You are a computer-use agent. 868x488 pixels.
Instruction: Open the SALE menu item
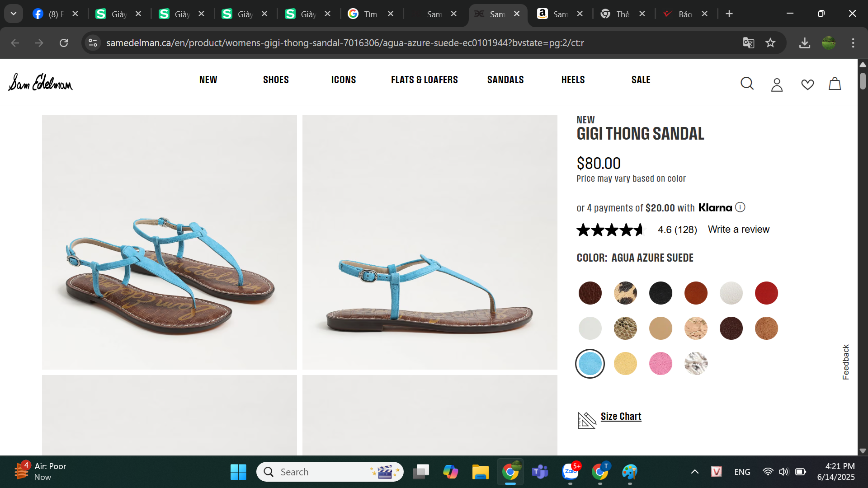pos(641,80)
